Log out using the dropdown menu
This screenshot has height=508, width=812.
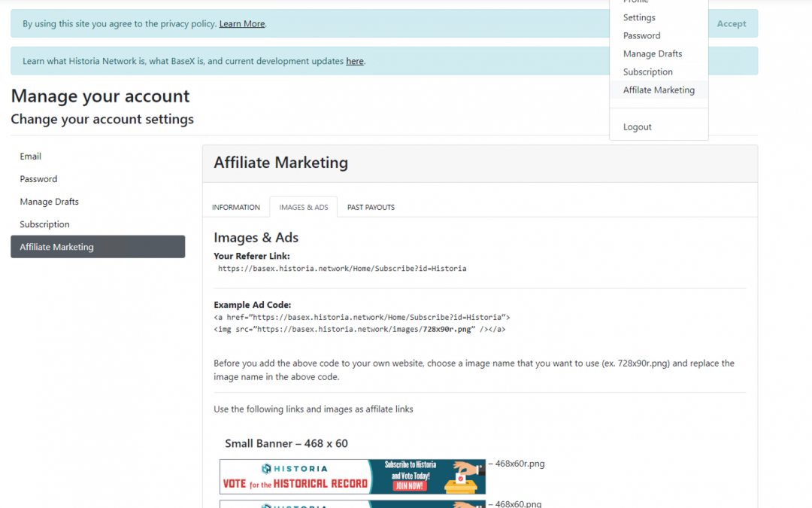click(x=637, y=127)
